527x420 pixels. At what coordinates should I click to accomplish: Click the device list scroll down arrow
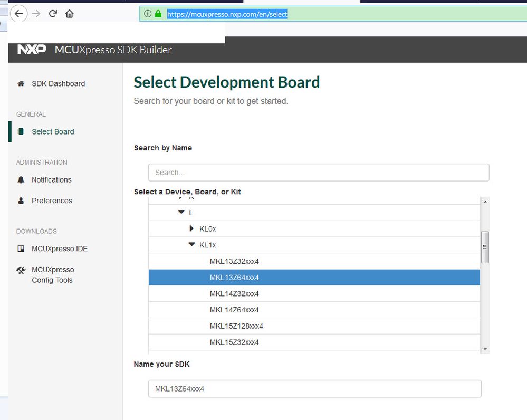click(x=485, y=349)
